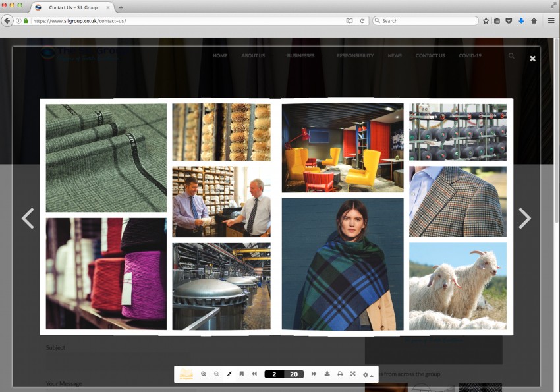Click the browser window scrollbar
Image resolution: width=560 pixels, height=392 pixels.
pyautogui.click(x=557, y=130)
